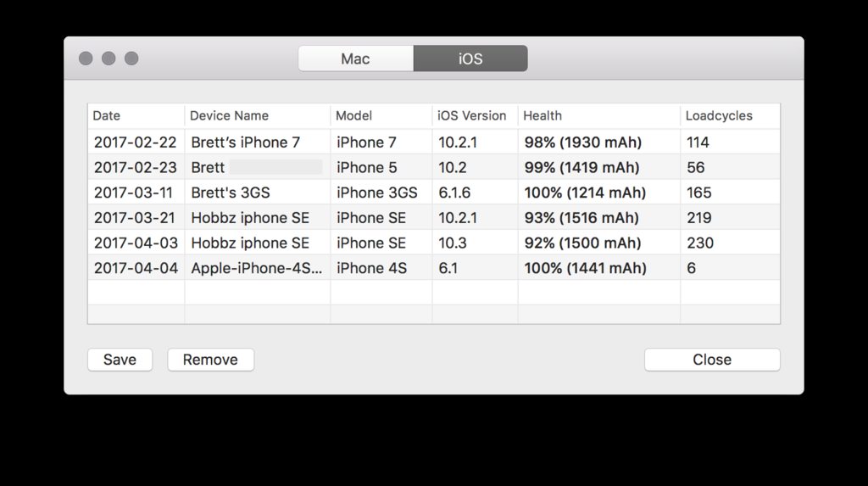Switch to the Mac tab
This screenshot has width=868, height=486.
point(355,59)
